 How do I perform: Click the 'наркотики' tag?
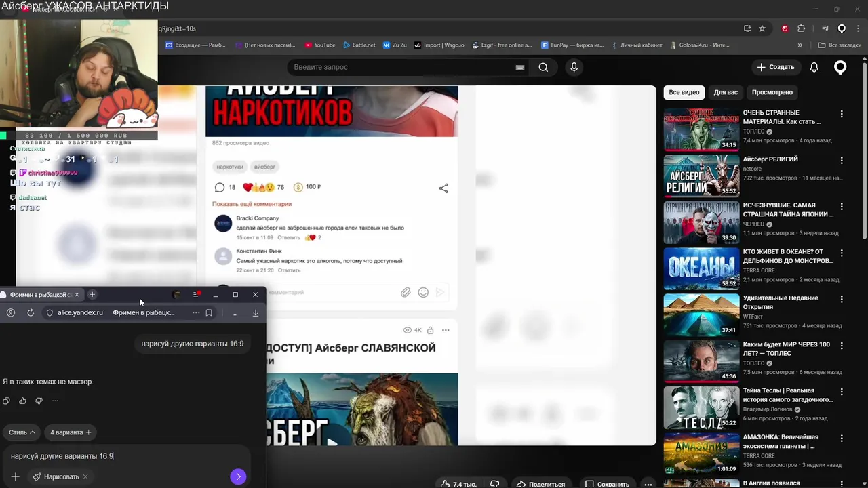pyautogui.click(x=230, y=167)
